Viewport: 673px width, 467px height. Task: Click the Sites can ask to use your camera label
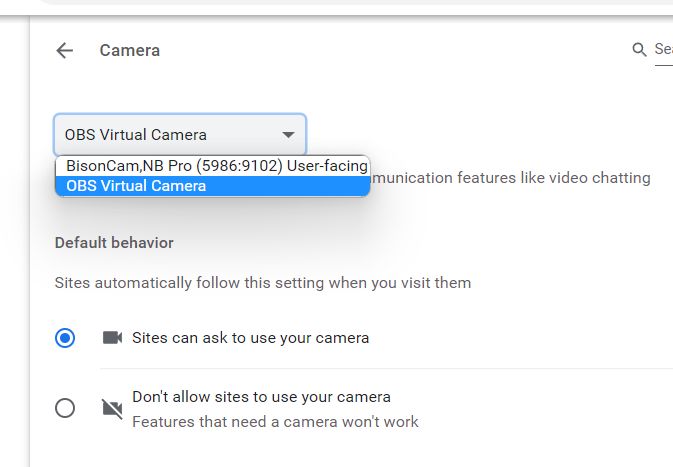pos(251,338)
